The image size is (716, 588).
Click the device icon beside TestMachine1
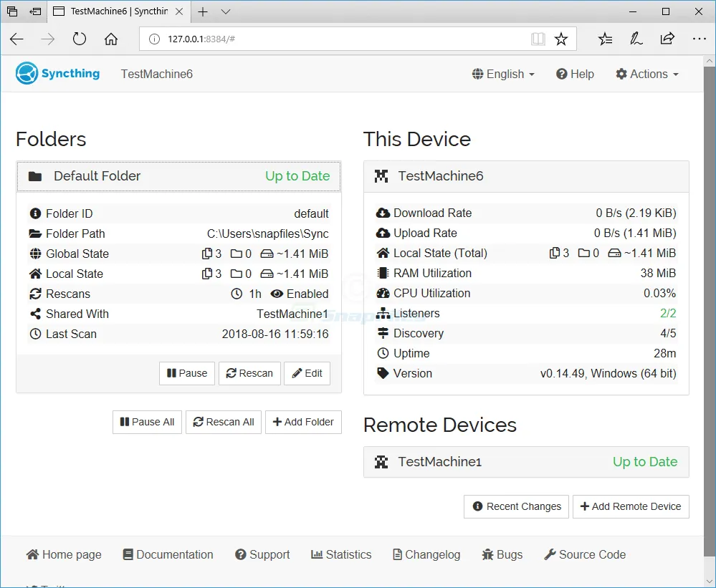[381, 462]
